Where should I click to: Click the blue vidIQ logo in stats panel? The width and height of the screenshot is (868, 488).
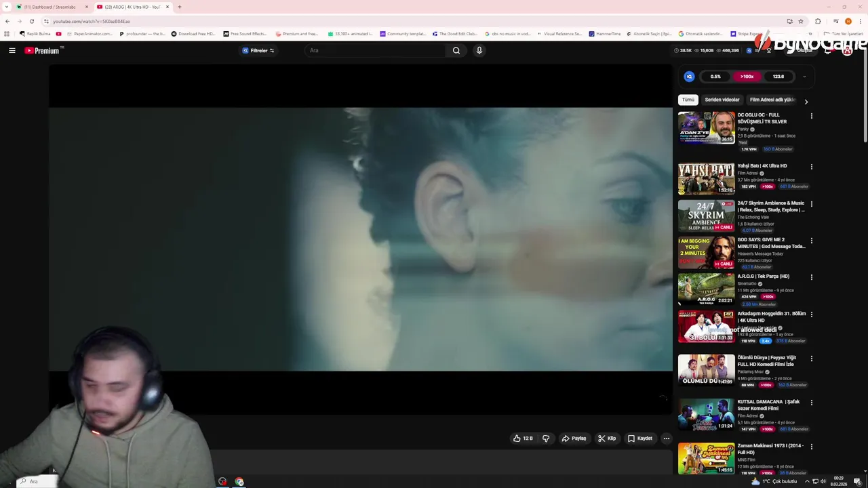click(689, 77)
